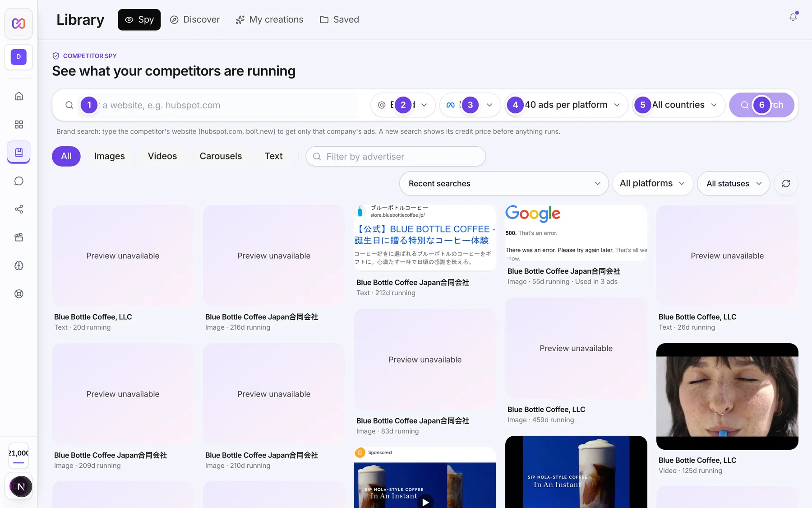Image resolution: width=812 pixels, height=508 pixels.
Task: Click the refresh results icon
Action: [786, 183]
